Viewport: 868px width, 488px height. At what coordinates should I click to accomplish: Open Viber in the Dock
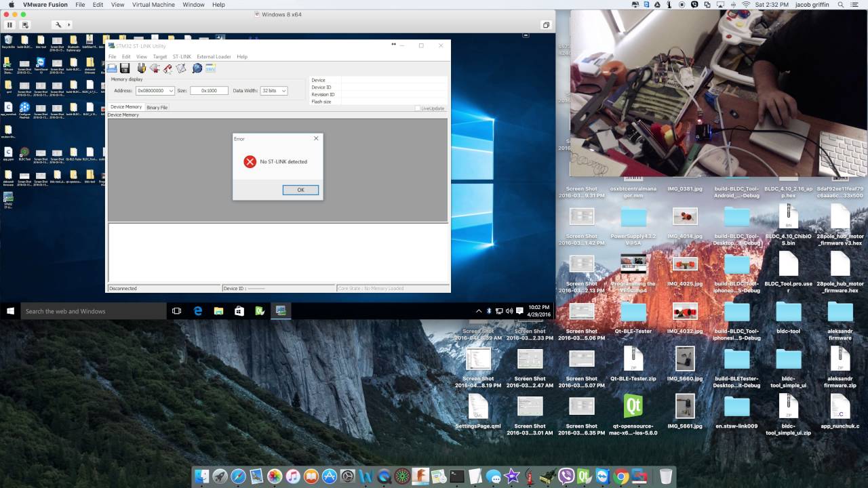click(566, 476)
